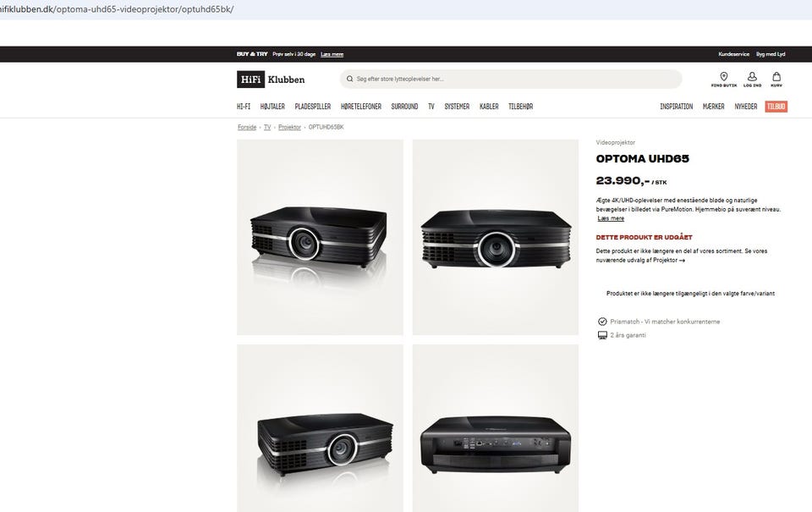
Task: Open the rear-ports projector image
Action: tap(496, 428)
